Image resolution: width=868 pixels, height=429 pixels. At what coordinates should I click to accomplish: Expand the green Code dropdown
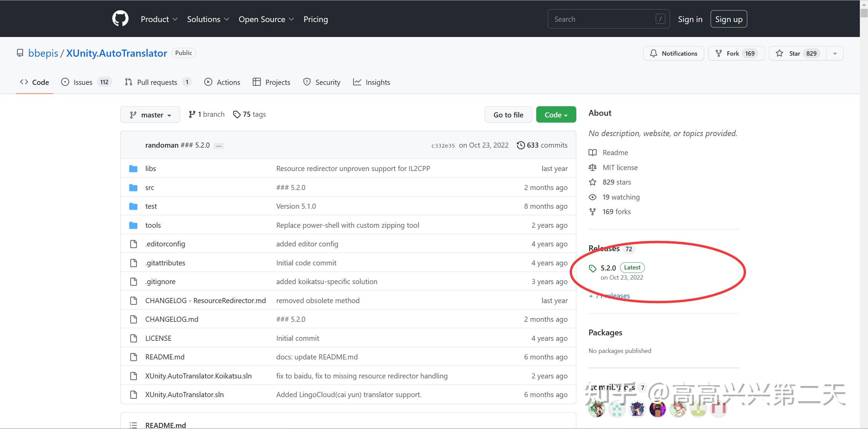click(x=556, y=115)
